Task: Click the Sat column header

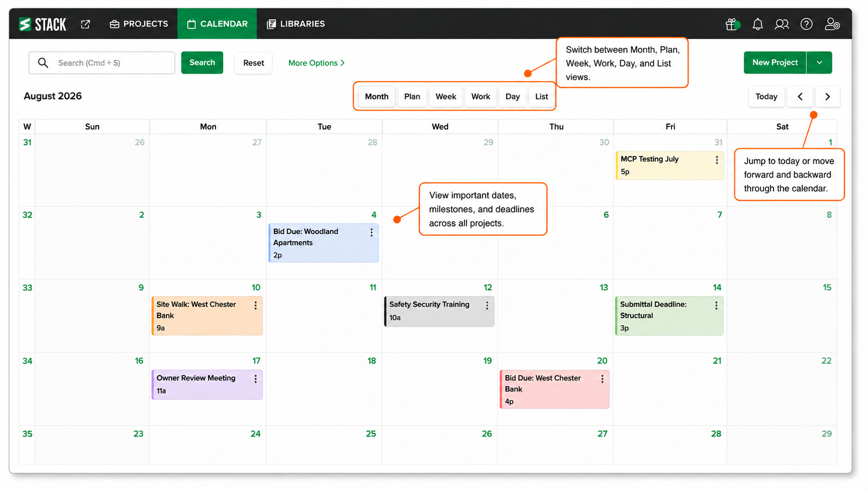Action: [782, 127]
